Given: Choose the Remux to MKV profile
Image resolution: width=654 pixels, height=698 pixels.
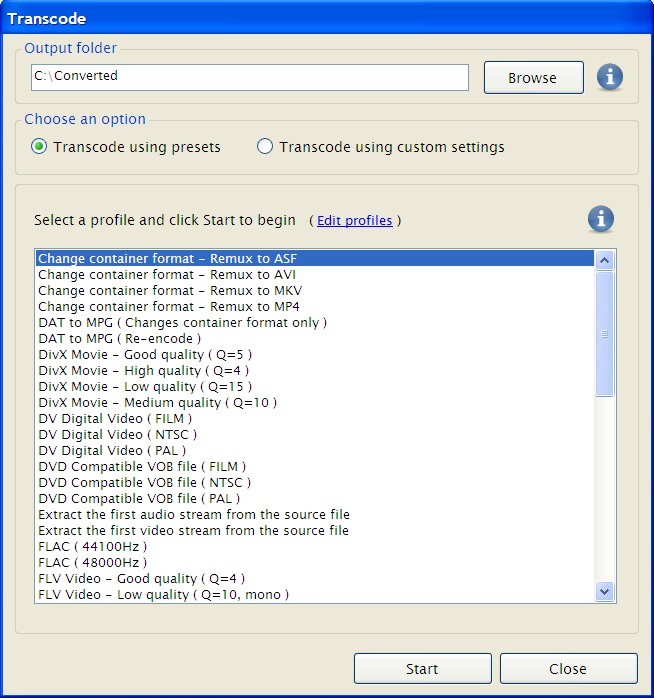Looking at the screenshot, I should tap(169, 291).
